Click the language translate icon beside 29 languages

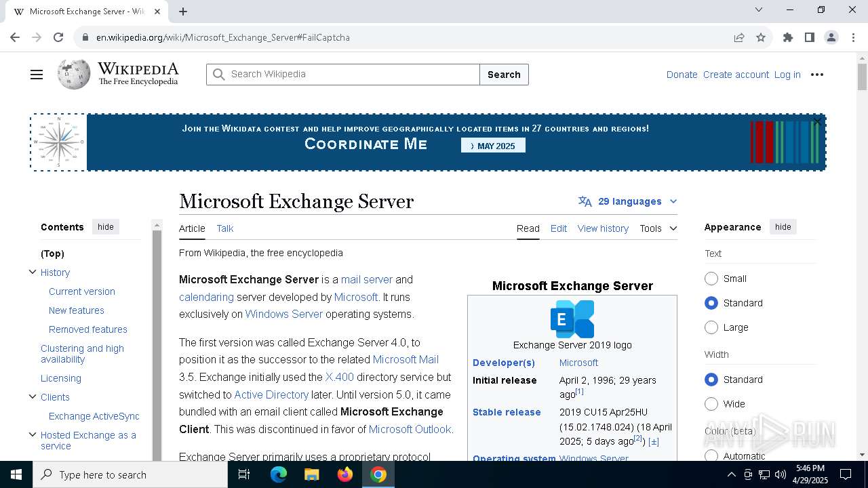[x=585, y=201]
